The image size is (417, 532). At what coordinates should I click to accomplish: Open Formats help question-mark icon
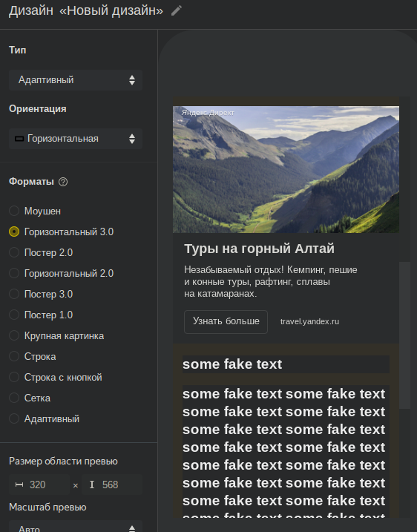click(63, 182)
